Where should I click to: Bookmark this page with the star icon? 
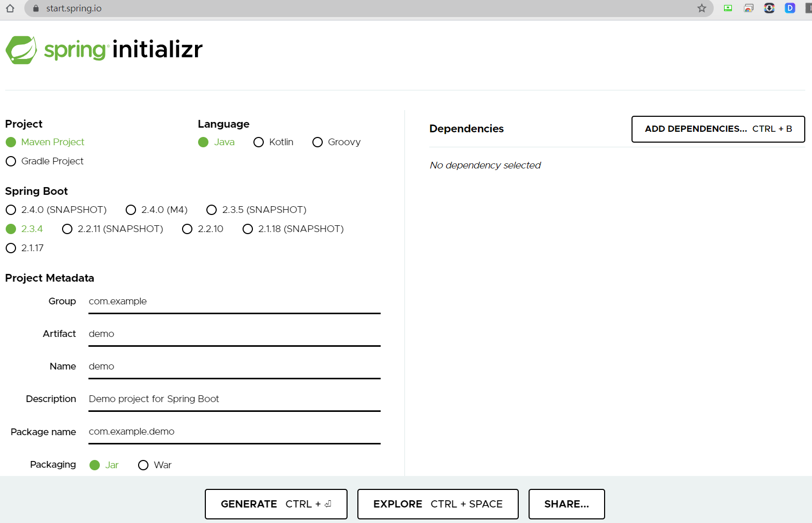[701, 8]
